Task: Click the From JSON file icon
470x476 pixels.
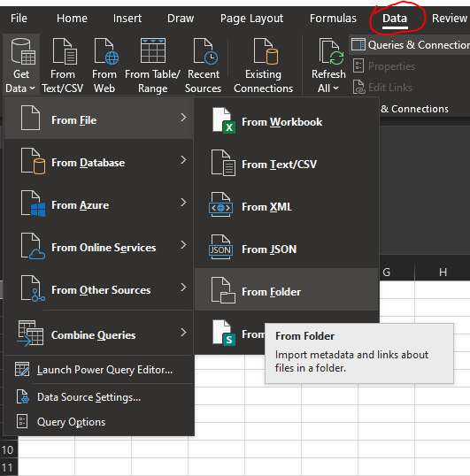Action: click(x=220, y=247)
